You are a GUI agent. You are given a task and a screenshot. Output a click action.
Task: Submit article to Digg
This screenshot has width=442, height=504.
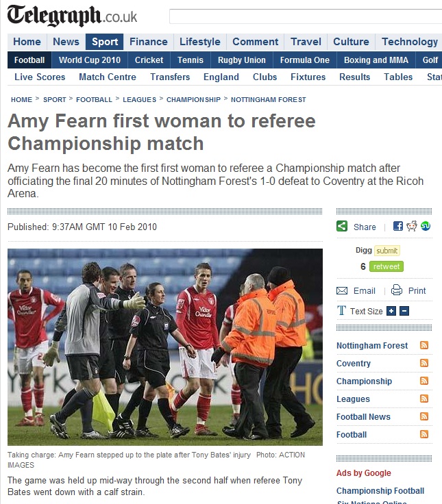387,251
